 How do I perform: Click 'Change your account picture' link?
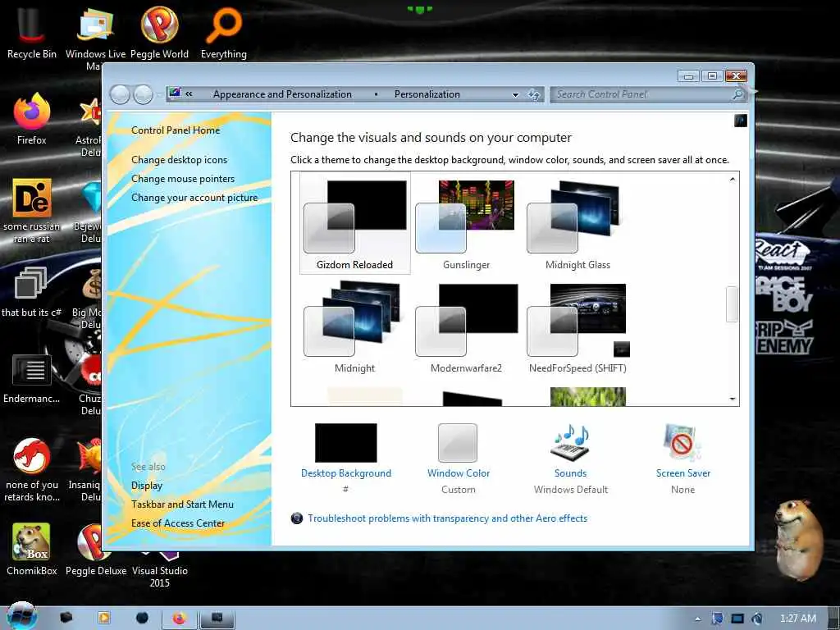194,198
